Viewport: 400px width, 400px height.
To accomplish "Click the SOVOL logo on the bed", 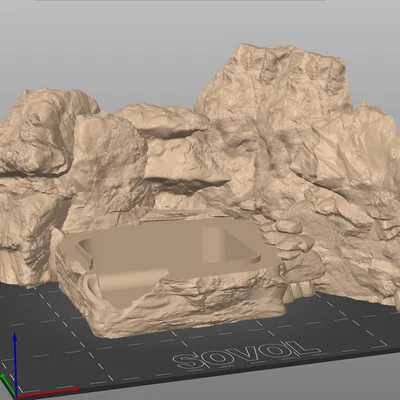I will click(245, 354).
